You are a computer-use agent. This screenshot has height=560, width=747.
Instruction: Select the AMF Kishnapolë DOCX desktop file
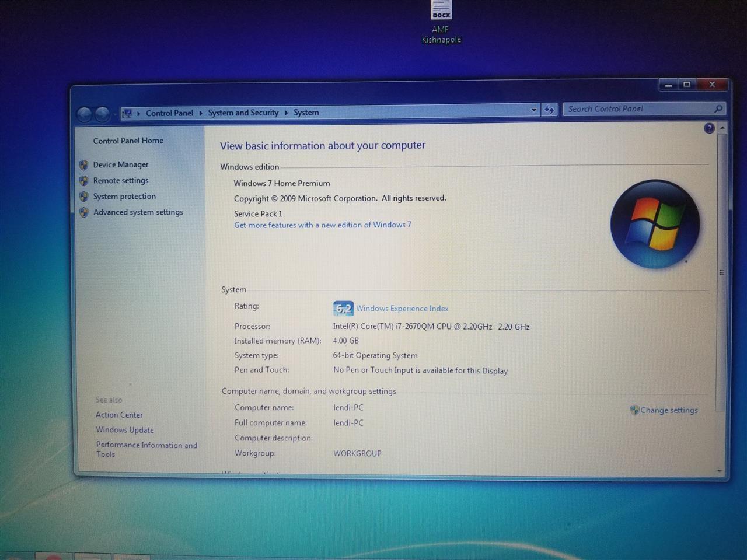pos(441,22)
